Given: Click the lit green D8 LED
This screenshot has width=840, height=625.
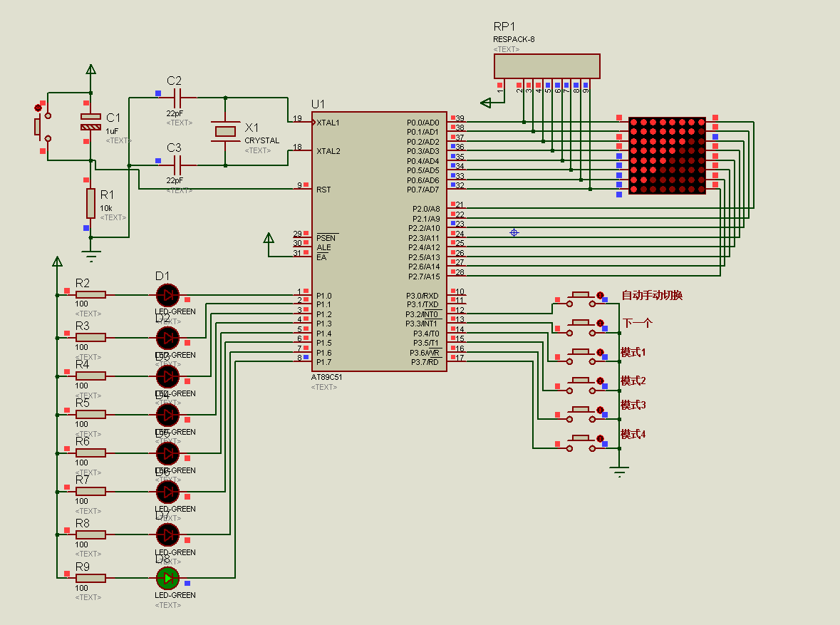Looking at the screenshot, I should [x=167, y=578].
